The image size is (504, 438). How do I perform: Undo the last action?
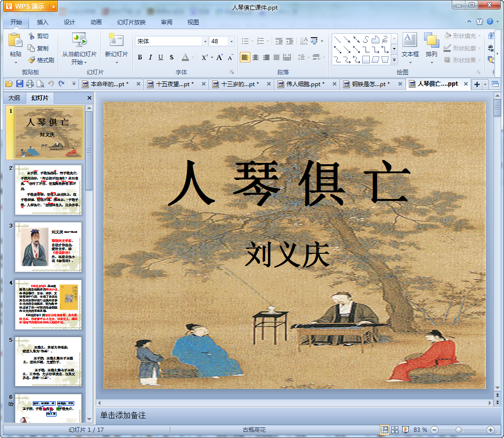tap(51, 84)
